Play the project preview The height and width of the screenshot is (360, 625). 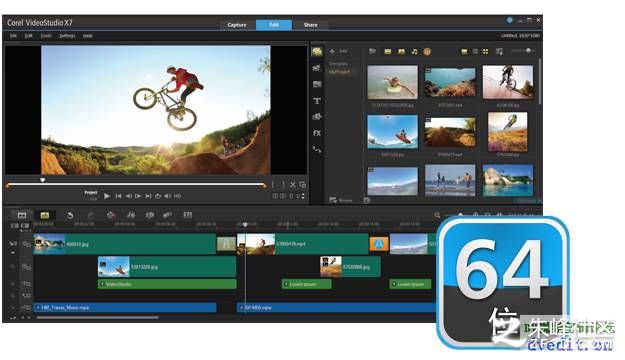point(107,196)
